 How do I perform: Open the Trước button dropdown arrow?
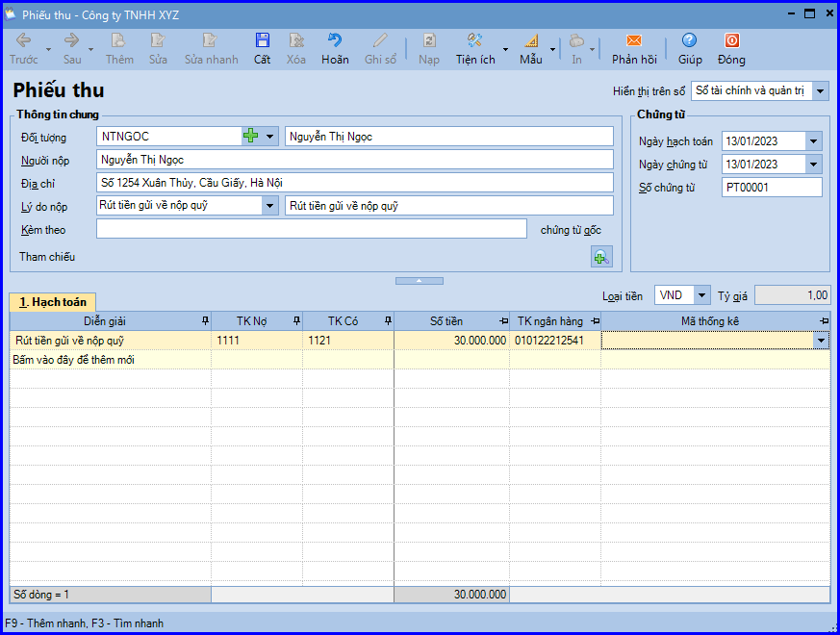(x=48, y=49)
